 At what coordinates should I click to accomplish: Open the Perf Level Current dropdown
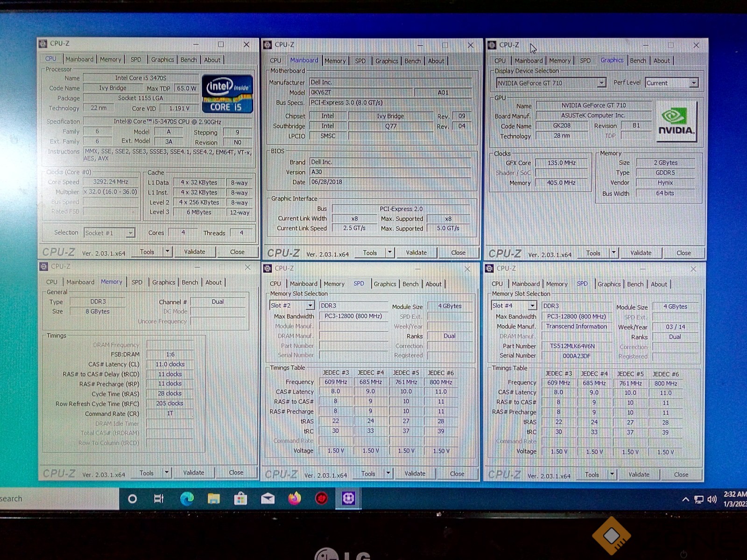point(694,83)
